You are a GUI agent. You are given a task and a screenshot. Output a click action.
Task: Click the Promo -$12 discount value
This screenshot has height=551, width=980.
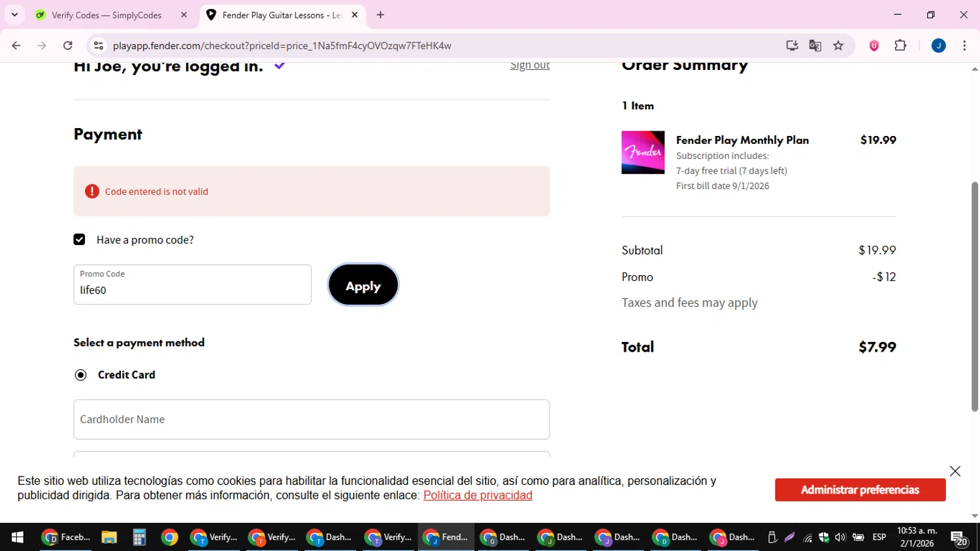884,277
